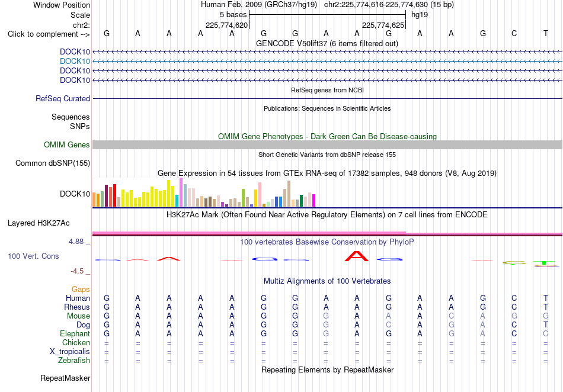The height and width of the screenshot is (392, 563).
Task: Click the RepeatMasker track label
Action: pyautogui.click(x=65, y=378)
